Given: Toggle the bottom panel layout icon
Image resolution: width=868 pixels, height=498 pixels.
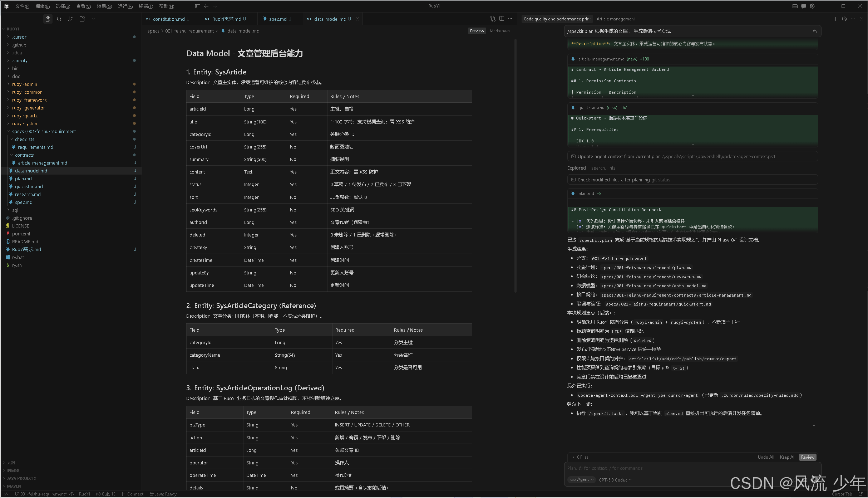Looking at the screenshot, I should [795, 6].
